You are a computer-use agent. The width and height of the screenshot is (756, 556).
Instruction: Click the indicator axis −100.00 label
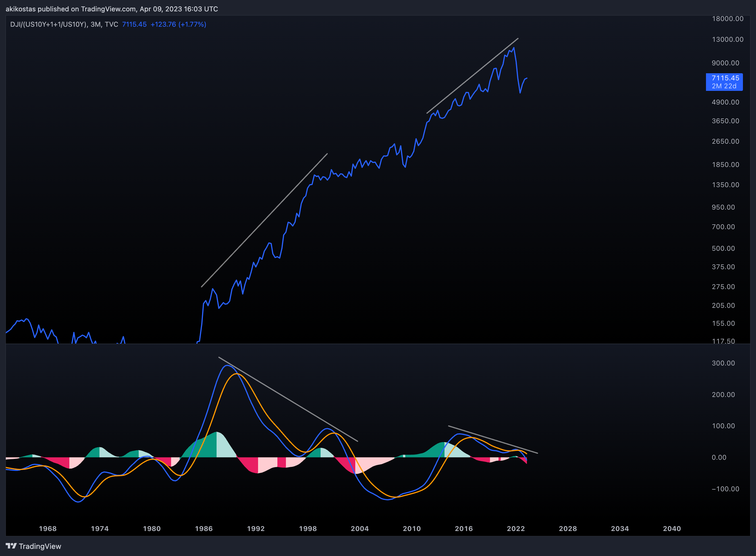pyautogui.click(x=725, y=489)
